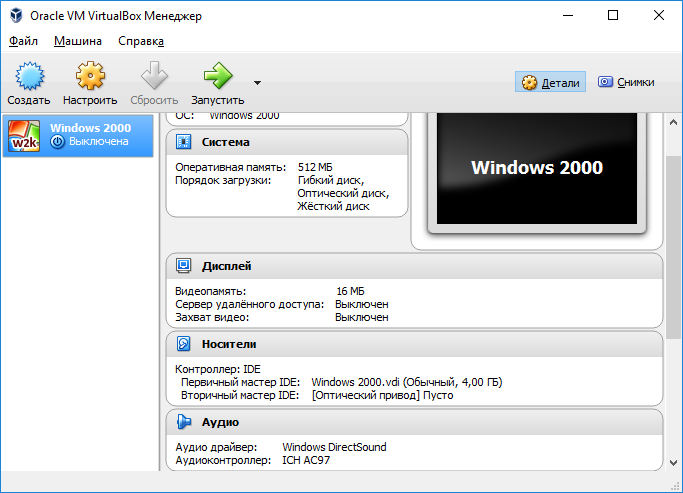Expand the Запустить dropdown arrow
683x493 pixels.
[257, 83]
